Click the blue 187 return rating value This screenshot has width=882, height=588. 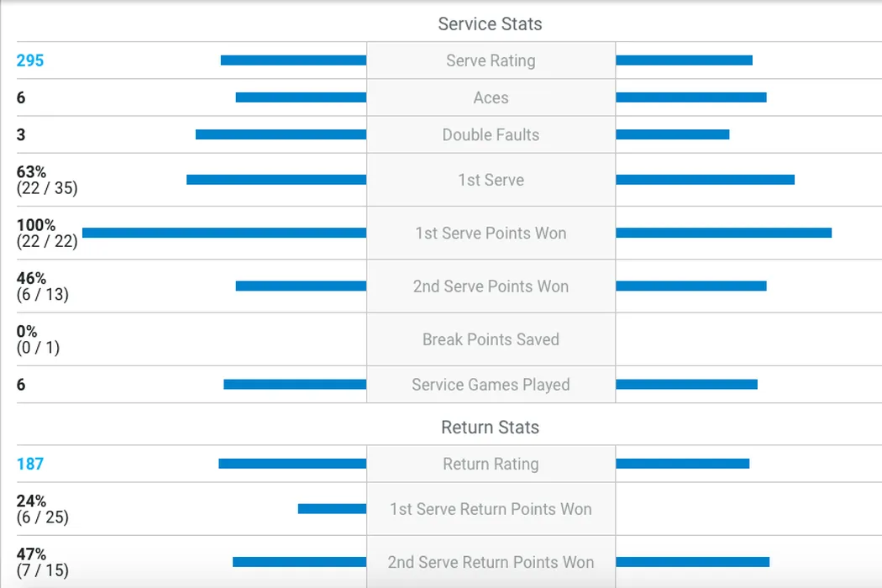click(30, 464)
